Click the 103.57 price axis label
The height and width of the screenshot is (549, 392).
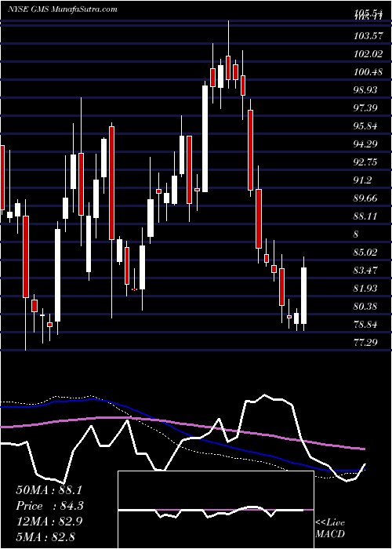pyautogui.click(x=368, y=36)
